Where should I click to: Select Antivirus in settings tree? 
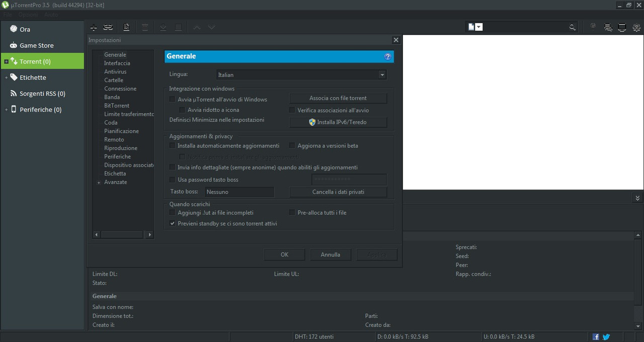pyautogui.click(x=115, y=71)
